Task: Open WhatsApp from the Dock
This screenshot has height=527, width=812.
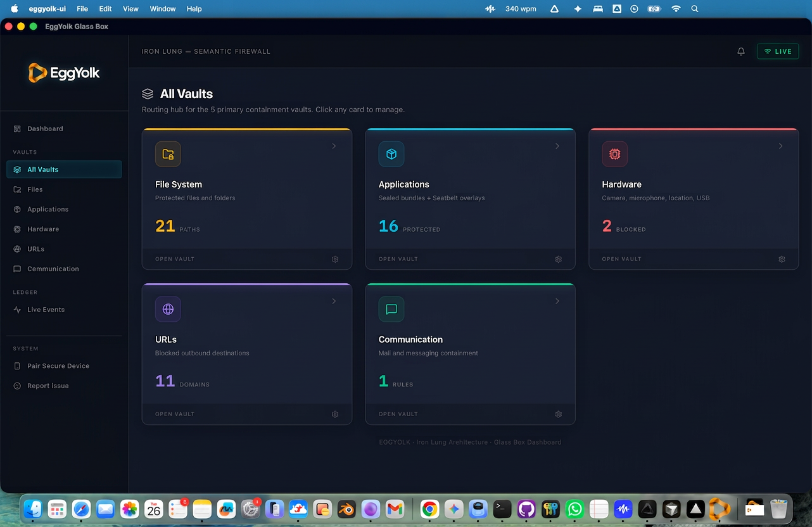Action: point(574,509)
